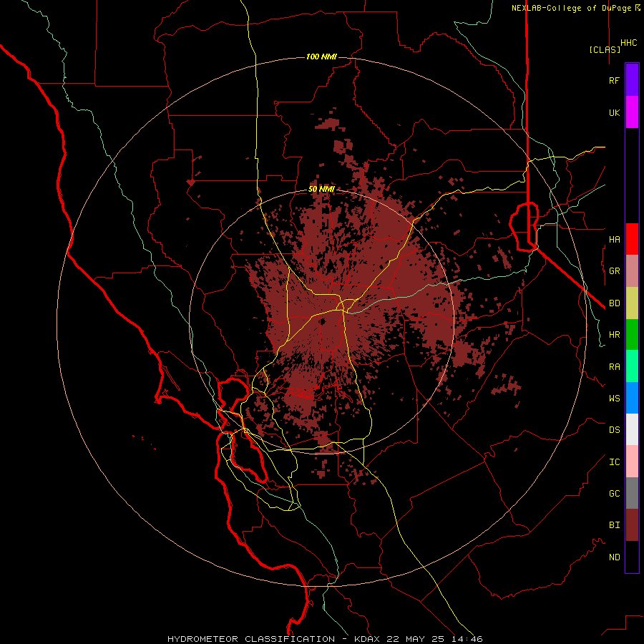Click the ND legend label

614,557
